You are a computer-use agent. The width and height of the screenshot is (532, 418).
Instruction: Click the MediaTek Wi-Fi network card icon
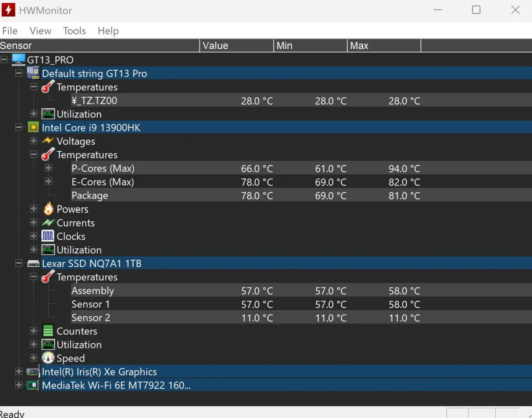[x=32, y=385]
